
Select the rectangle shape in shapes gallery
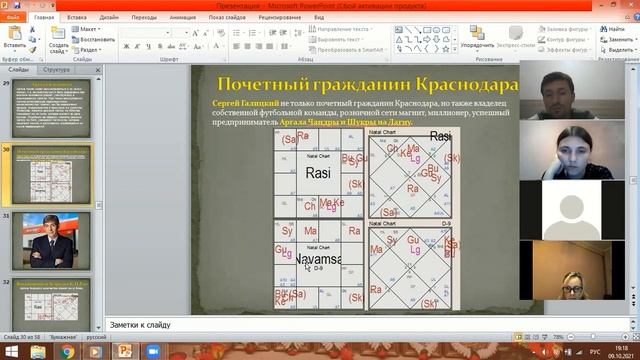click(x=427, y=30)
